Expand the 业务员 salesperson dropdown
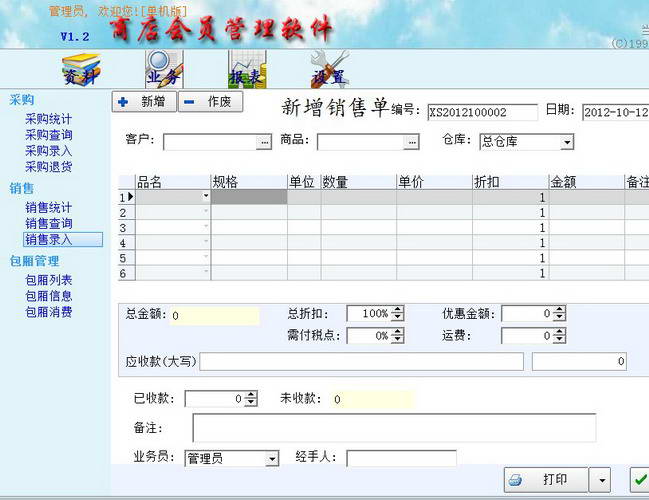Screen dimensions: 649x500 point(272,459)
